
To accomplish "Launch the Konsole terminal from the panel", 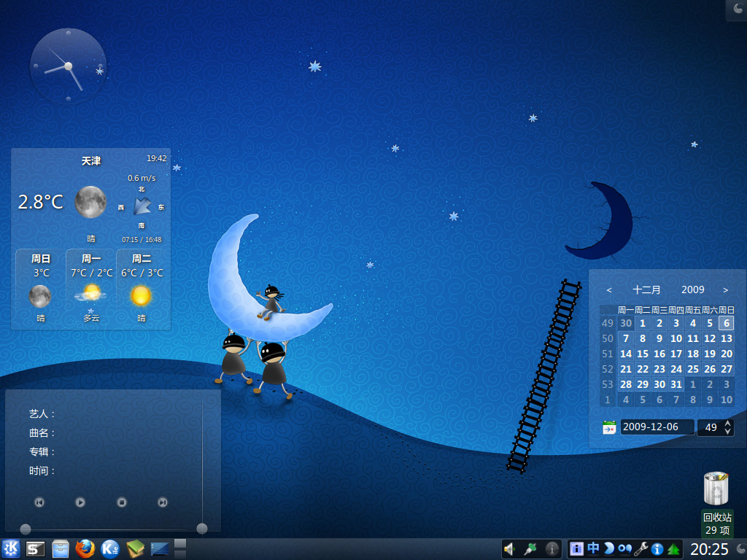I will click(35, 549).
